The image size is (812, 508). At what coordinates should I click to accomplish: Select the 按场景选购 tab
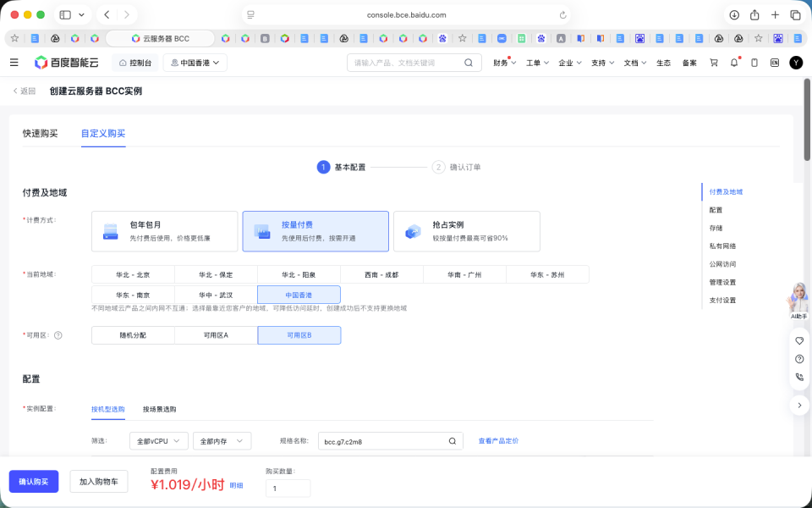[x=160, y=409]
